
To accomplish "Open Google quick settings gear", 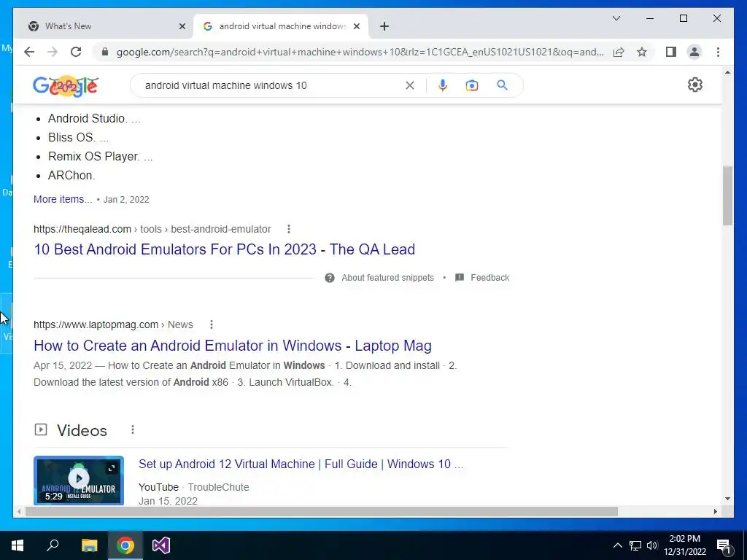I will (695, 85).
